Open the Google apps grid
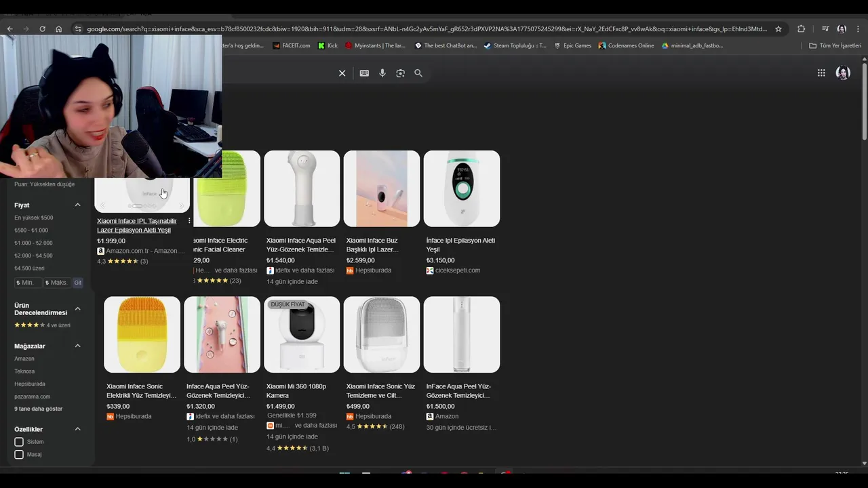 (x=821, y=73)
